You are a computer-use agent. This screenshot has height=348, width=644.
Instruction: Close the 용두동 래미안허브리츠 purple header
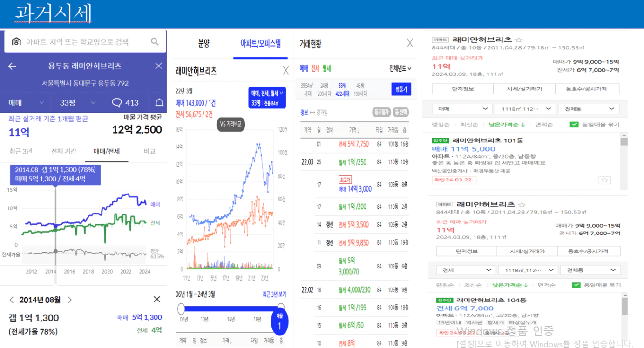coord(158,66)
